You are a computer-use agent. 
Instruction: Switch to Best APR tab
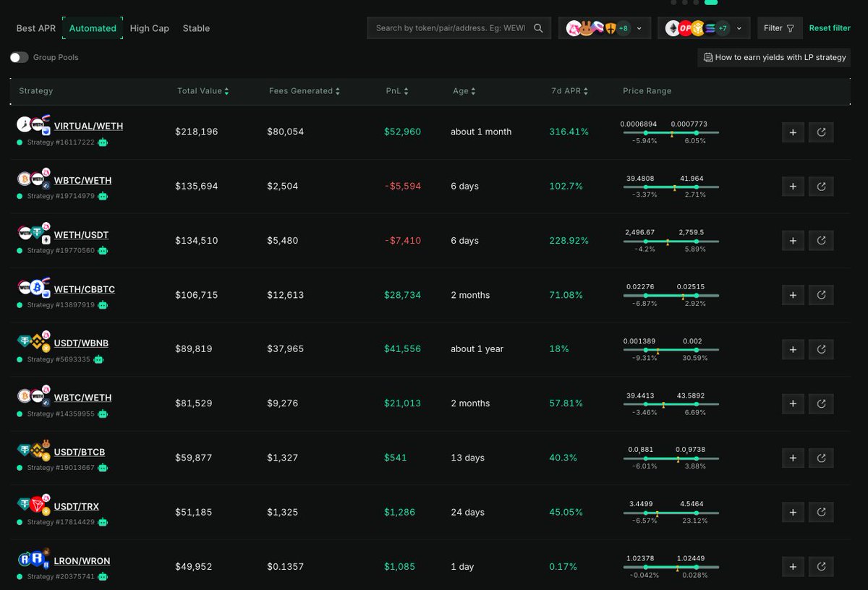36,28
